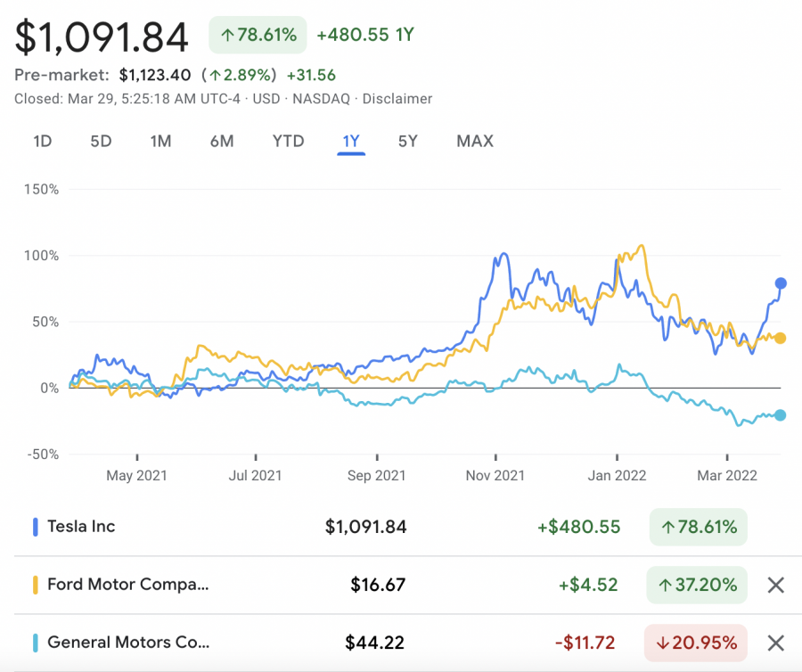This screenshot has width=802, height=672.
Task: Click Tesla blue legend color bar
Action: (36, 528)
